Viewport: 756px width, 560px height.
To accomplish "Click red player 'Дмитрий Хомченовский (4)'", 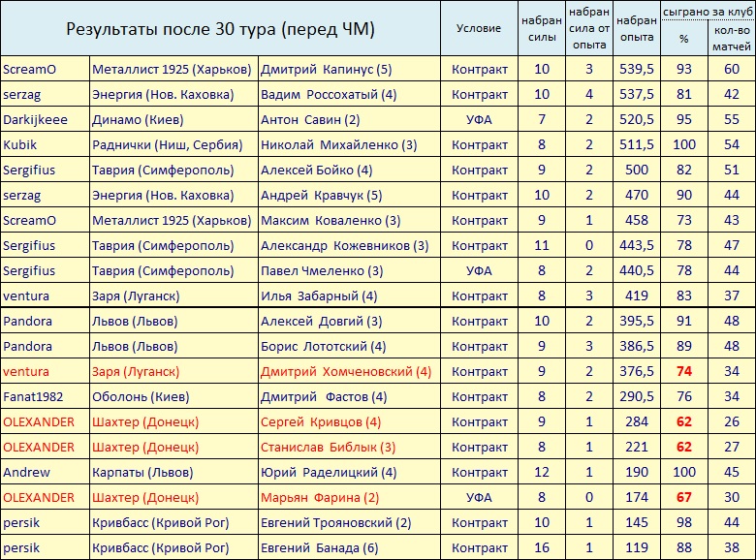I will click(346, 372).
